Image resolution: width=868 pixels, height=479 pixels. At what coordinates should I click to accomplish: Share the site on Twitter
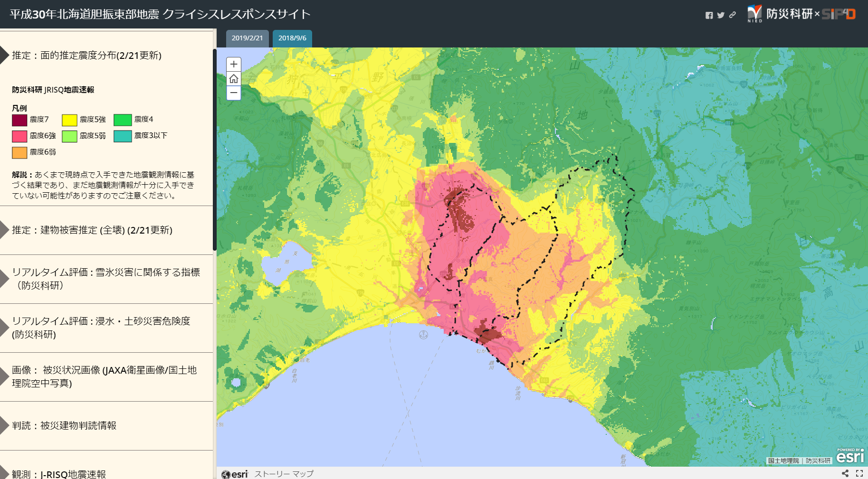[721, 15]
